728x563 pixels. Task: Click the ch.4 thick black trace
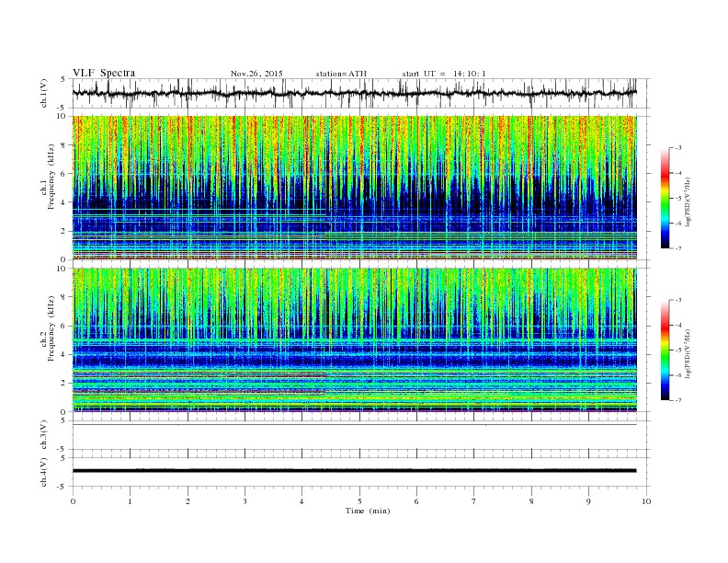coord(354,471)
